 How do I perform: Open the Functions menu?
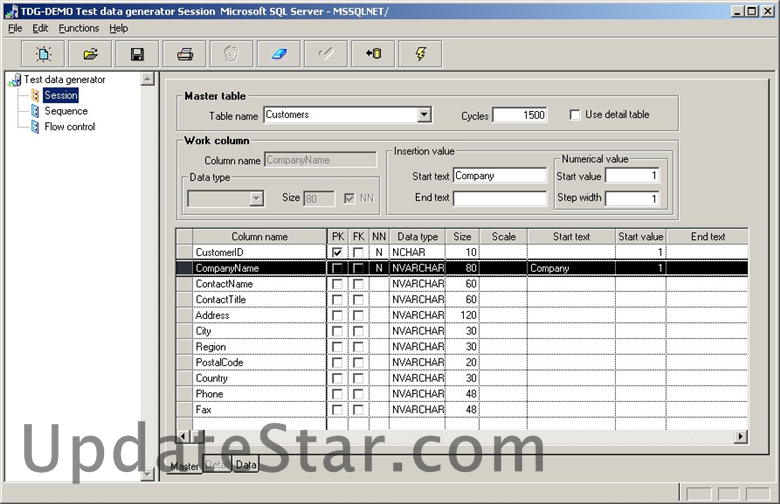79,28
